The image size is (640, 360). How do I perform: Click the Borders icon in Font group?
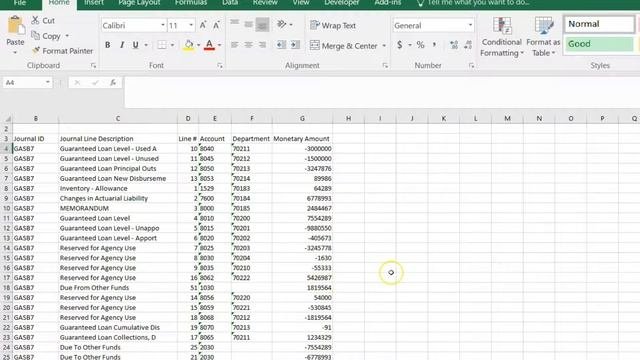point(162,45)
